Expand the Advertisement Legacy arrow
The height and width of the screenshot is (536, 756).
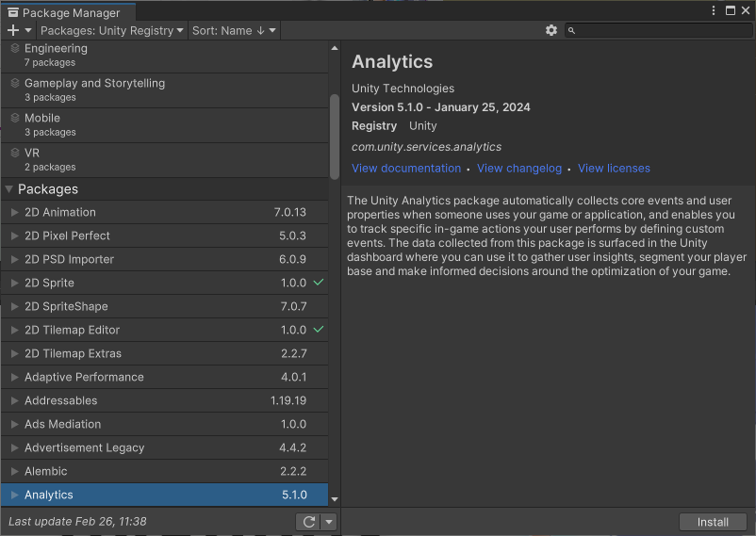[14, 447]
